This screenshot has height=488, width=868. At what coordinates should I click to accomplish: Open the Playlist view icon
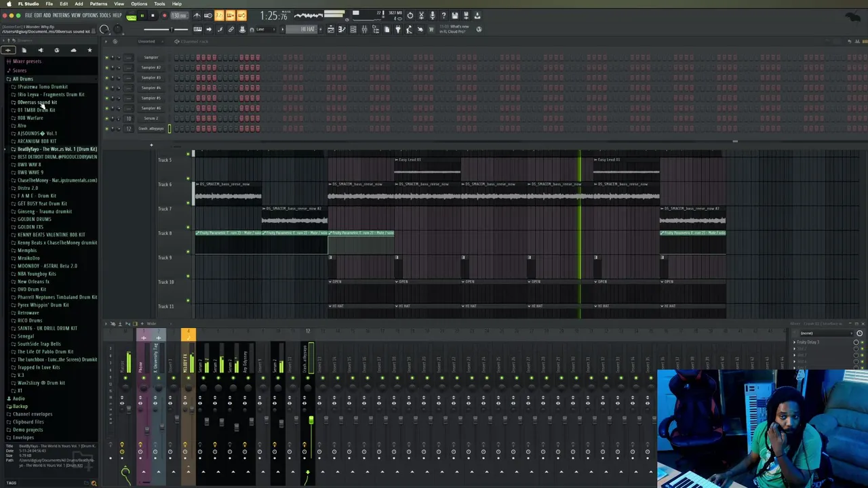point(331,29)
